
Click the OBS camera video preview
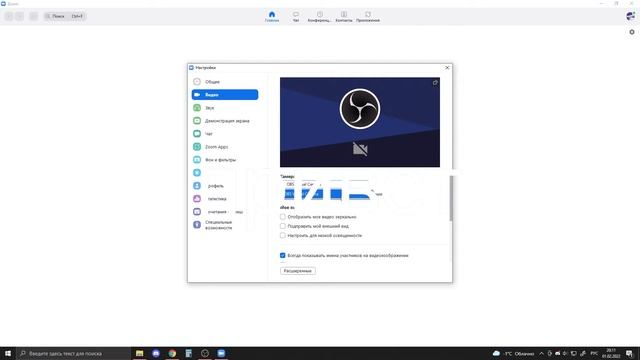(x=360, y=122)
